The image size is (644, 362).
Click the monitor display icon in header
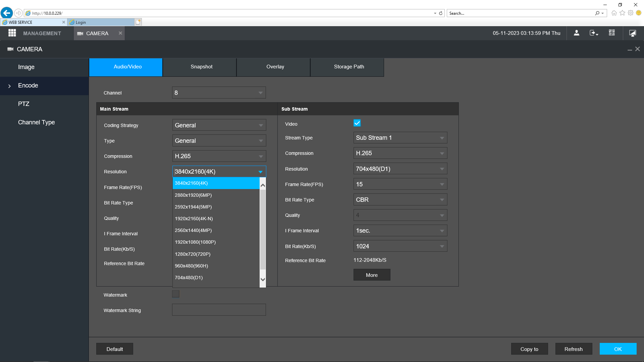click(633, 33)
